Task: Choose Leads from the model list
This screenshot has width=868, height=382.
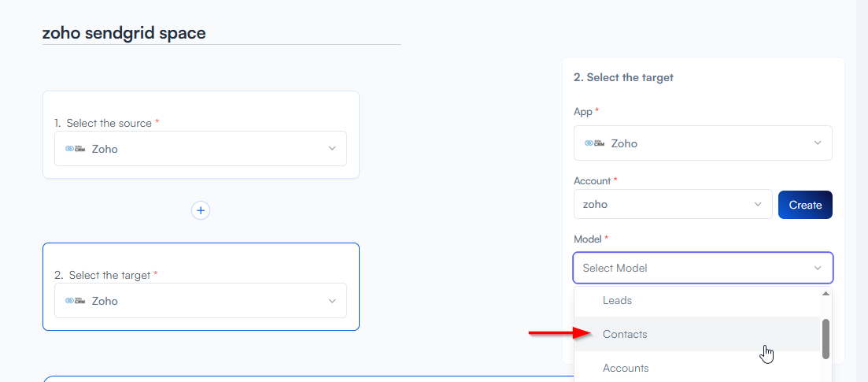Action: click(x=617, y=300)
